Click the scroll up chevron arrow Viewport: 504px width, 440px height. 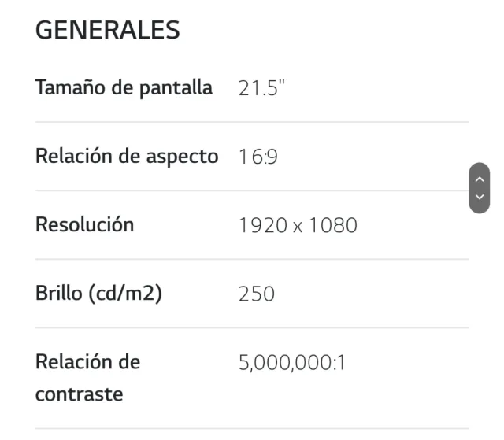[479, 179]
